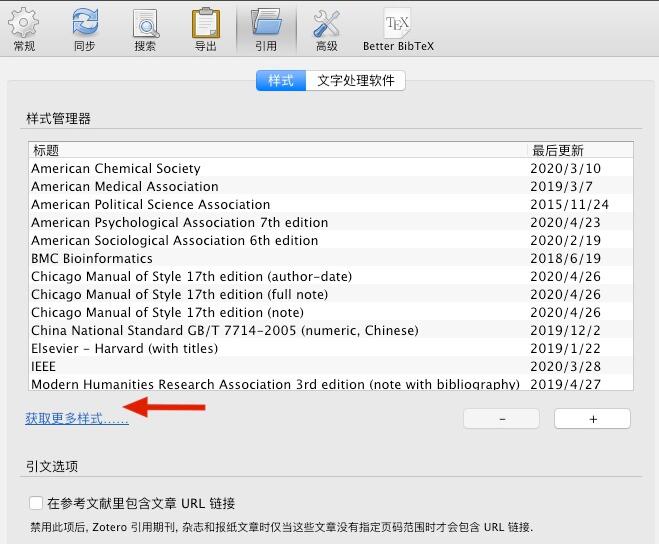Select American Sociological Association 6th edition
The image size is (659, 544).
(331, 240)
